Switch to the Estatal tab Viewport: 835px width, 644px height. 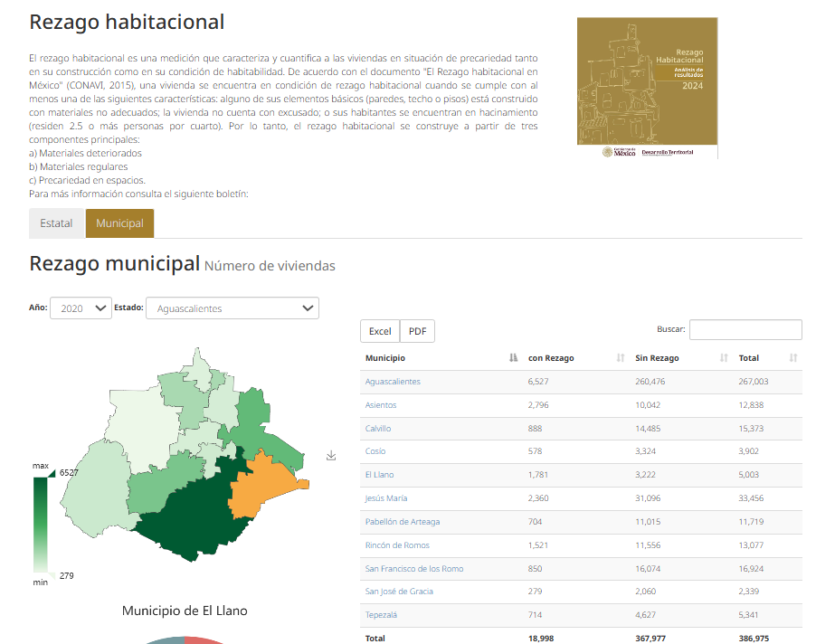pyautogui.click(x=56, y=223)
